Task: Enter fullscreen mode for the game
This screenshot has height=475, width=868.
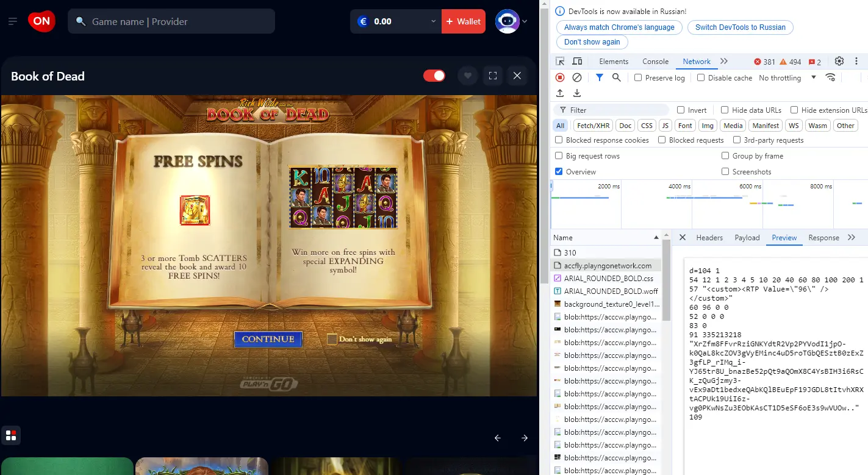Action: [x=493, y=76]
